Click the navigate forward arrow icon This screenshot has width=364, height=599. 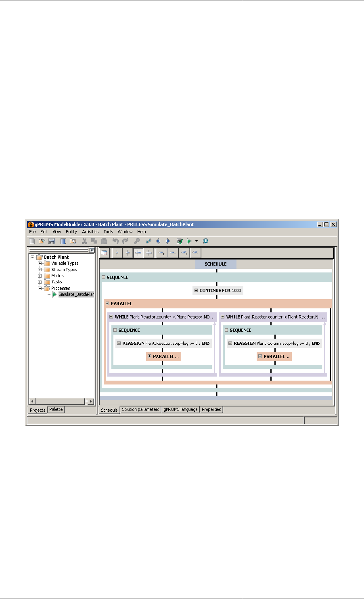click(168, 241)
